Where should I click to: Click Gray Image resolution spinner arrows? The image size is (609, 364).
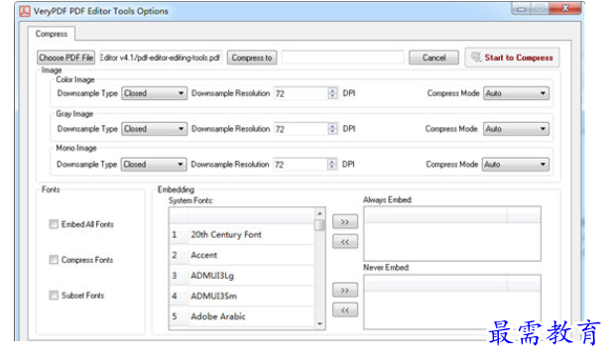click(332, 129)
